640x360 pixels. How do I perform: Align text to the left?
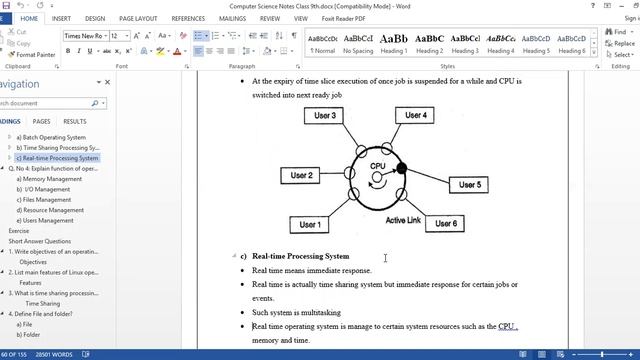(x=198, y=51)
